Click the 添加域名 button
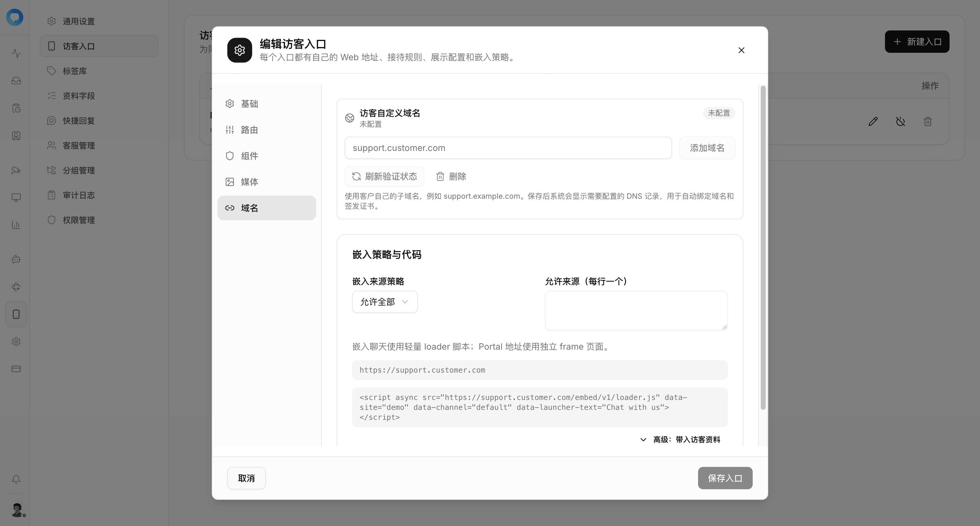 707,148
